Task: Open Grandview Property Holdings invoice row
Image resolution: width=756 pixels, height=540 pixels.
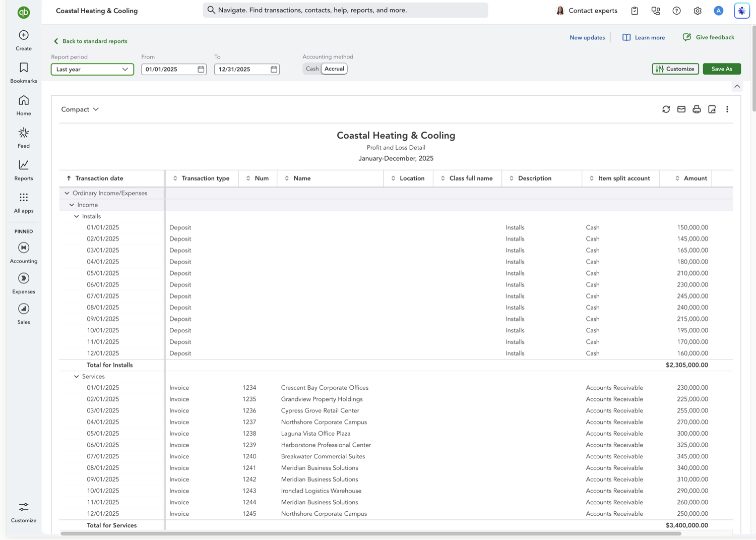Action: (x=396, y=399)
